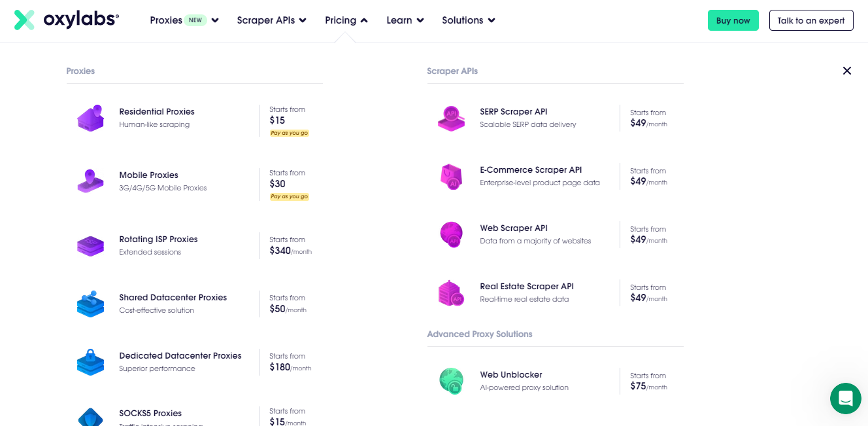The height and width of the screenshot is (426, 868).
Task: Click Web Scraper API $49/month price
Action: [x=648, y=240]
